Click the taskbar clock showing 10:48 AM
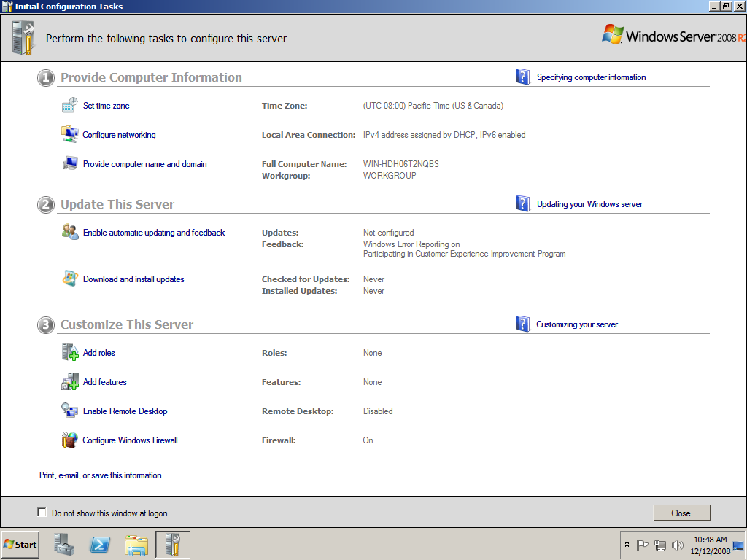This screenshot has height=560, width=747. pyautogui.click(x=711, y=545)
